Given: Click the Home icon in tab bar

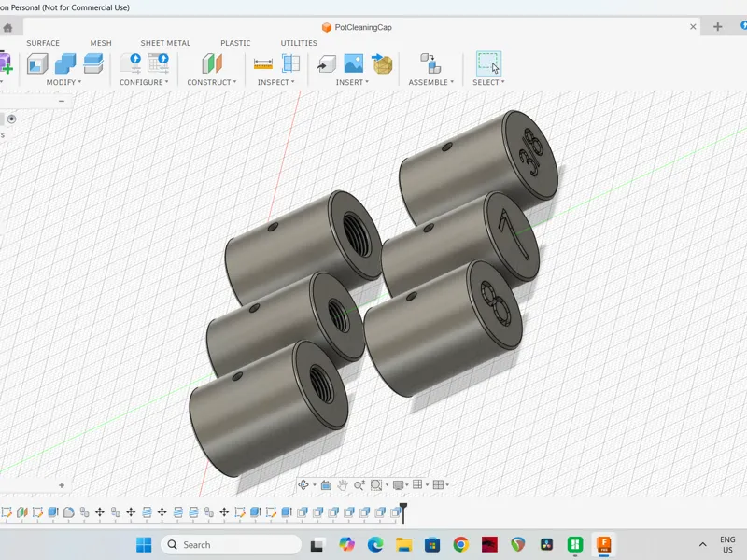Looking at the screenshot, I should 7,28.
